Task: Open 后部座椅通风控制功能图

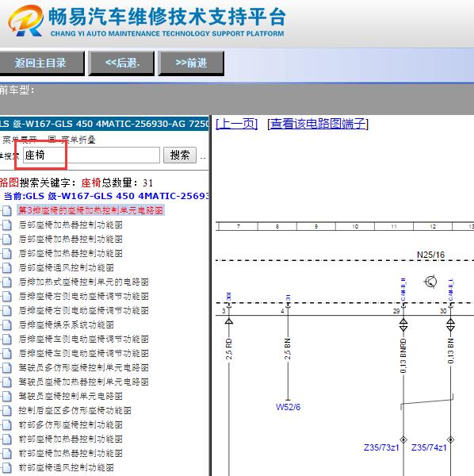Action: pyautogui.click(x=66, y=267)
